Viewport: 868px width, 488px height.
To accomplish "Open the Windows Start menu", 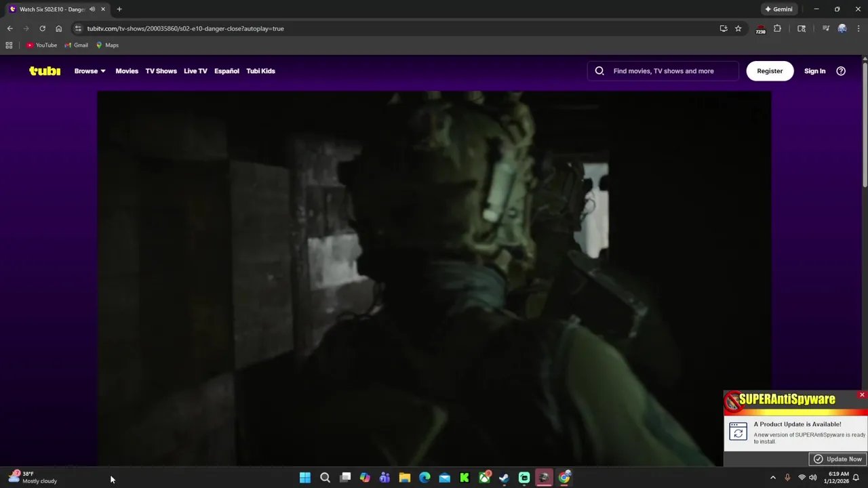I will click(x=305, y=478).
